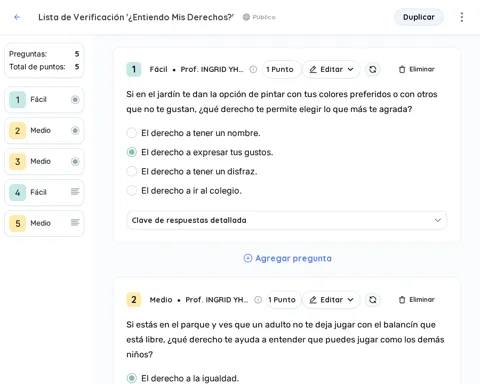480x384 pixels.
Task: Go back using the left arrow icon
Action: 17,17
